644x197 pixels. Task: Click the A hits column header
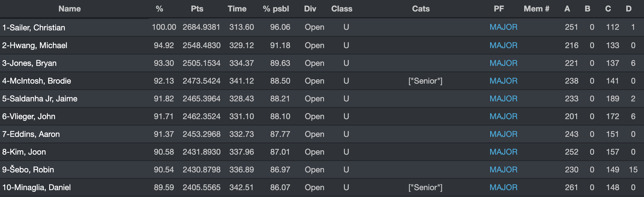567,9
